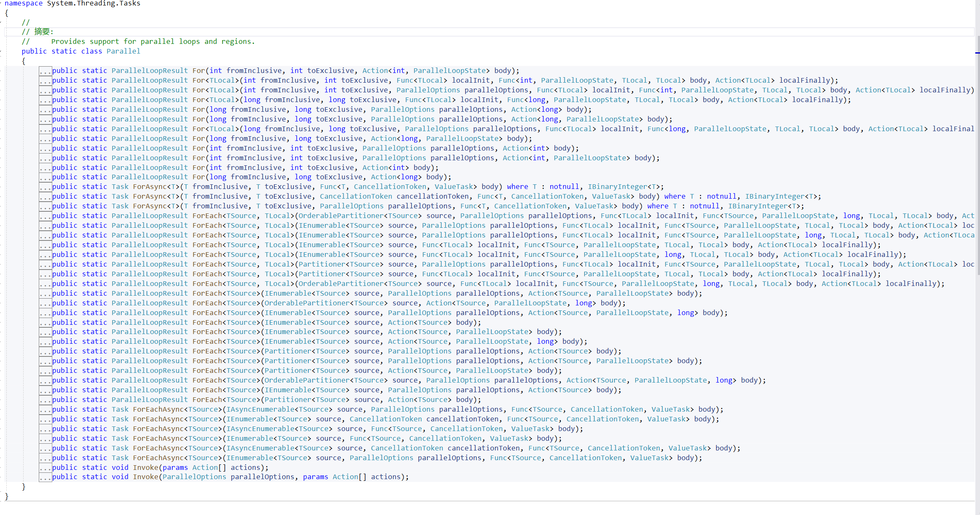Click the "Parallel" class name in declaration
Viewport: 980px width, 515px height.
pos(124,51)
